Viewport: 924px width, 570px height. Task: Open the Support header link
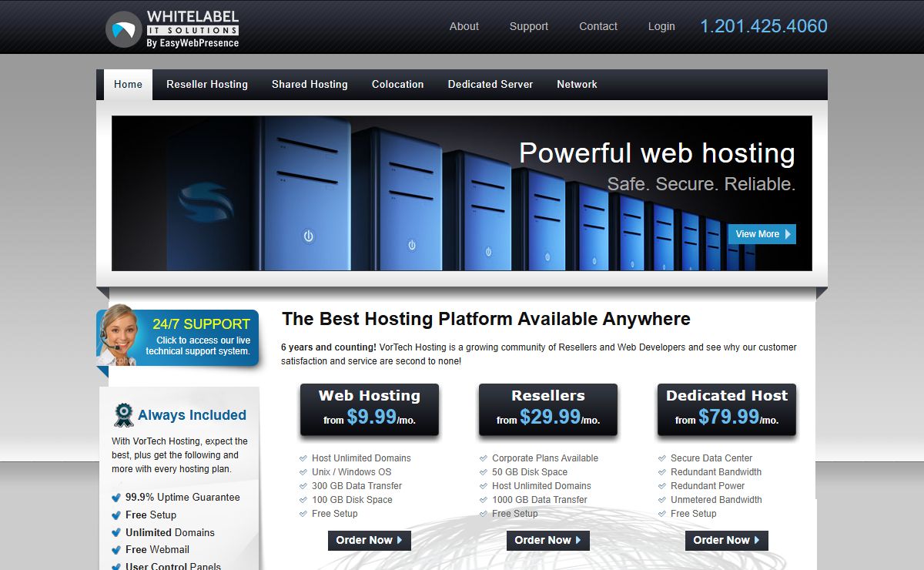pyautogui.click(x=529, y=26)
